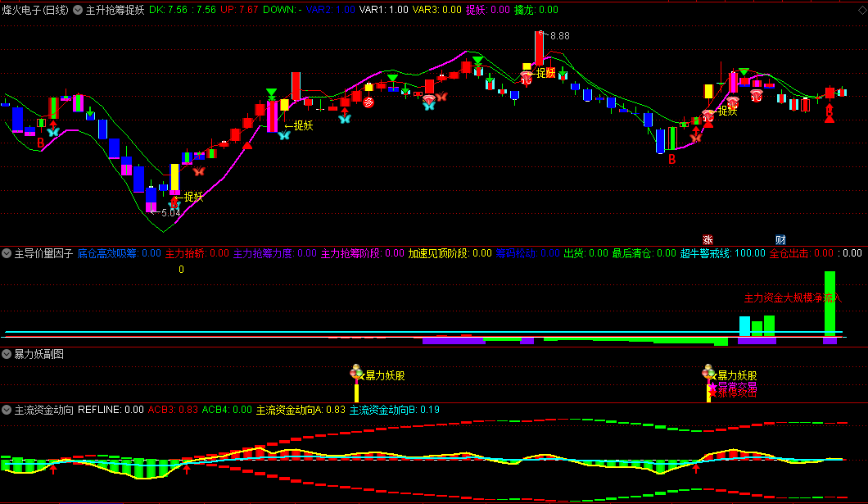Click the blue 财 marker icon

click(780, 240)
